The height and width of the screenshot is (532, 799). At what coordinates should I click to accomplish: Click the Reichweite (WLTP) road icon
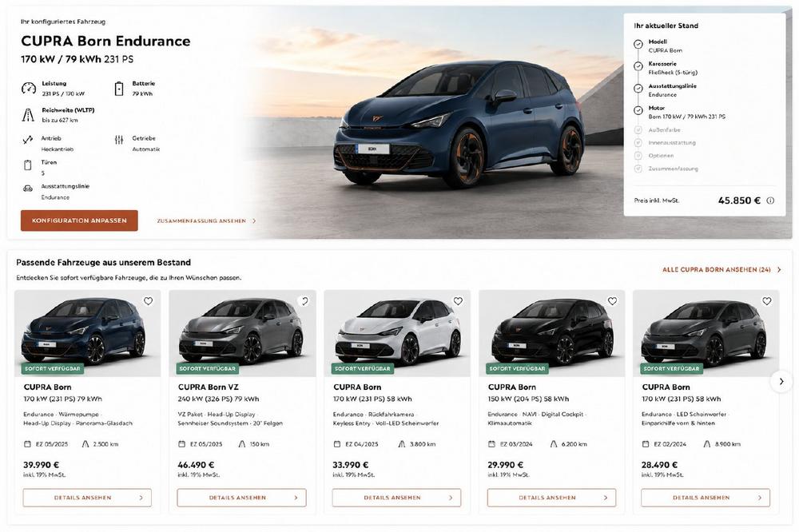[28, 115]
